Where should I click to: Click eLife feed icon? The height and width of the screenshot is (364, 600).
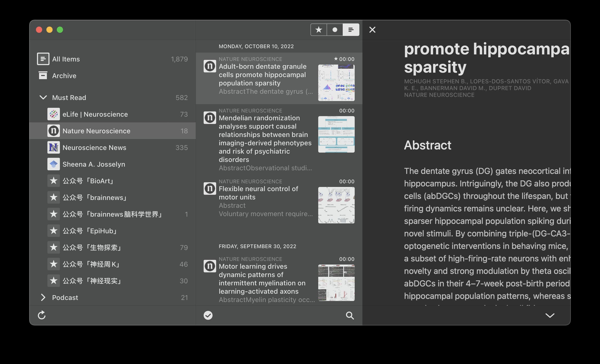53,114
